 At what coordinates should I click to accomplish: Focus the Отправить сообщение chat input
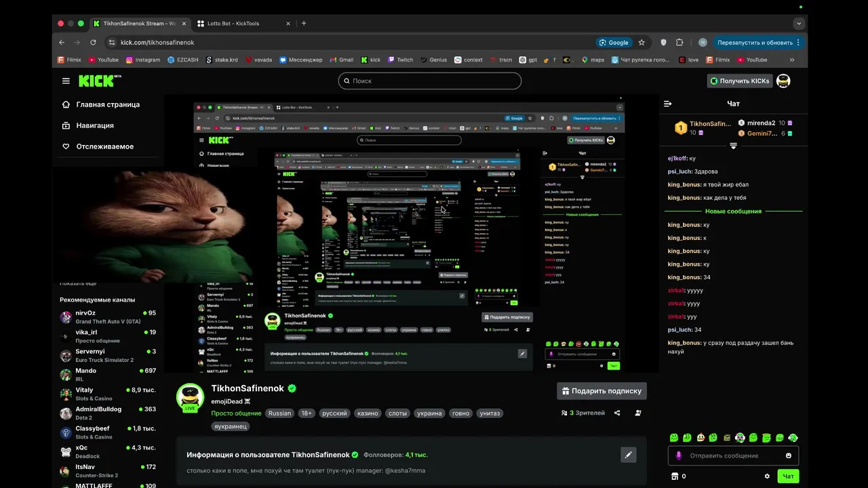[x=734, y=455]
